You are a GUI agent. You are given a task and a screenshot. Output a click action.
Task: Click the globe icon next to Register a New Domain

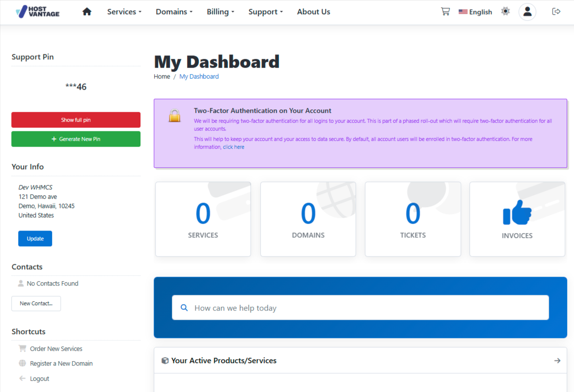[22, 363]
